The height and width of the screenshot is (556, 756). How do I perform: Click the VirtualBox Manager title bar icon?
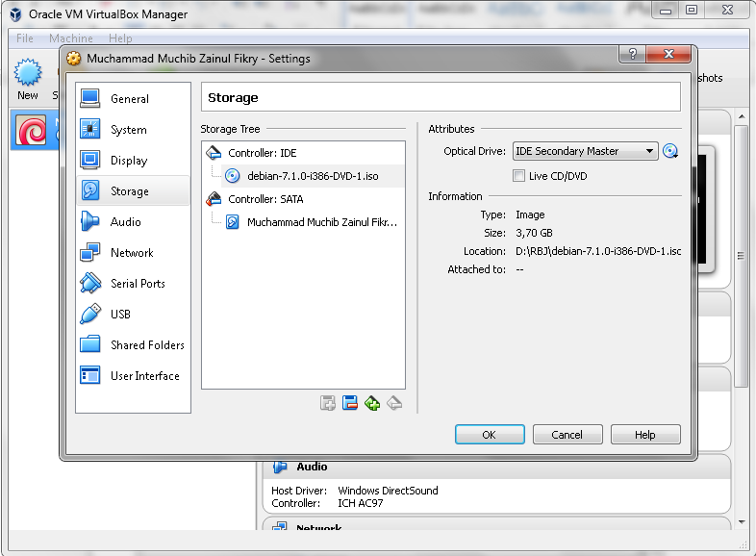(16, 14)
